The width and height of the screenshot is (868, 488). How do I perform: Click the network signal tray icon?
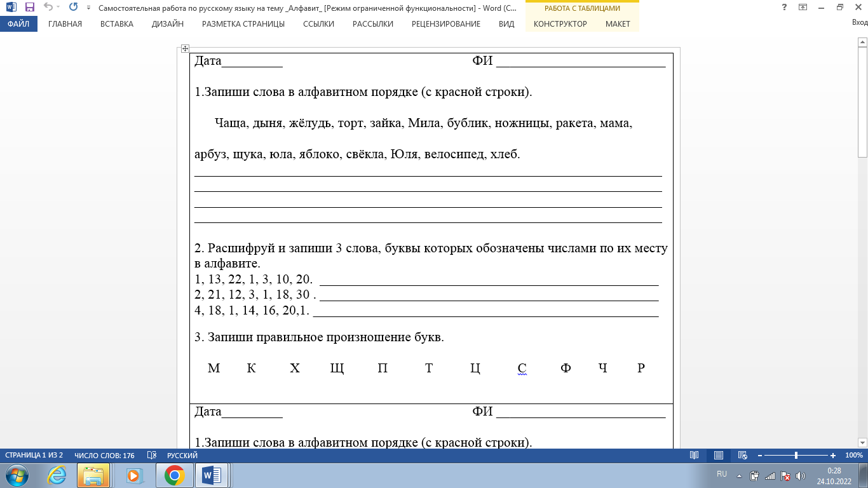coord(770,475)
